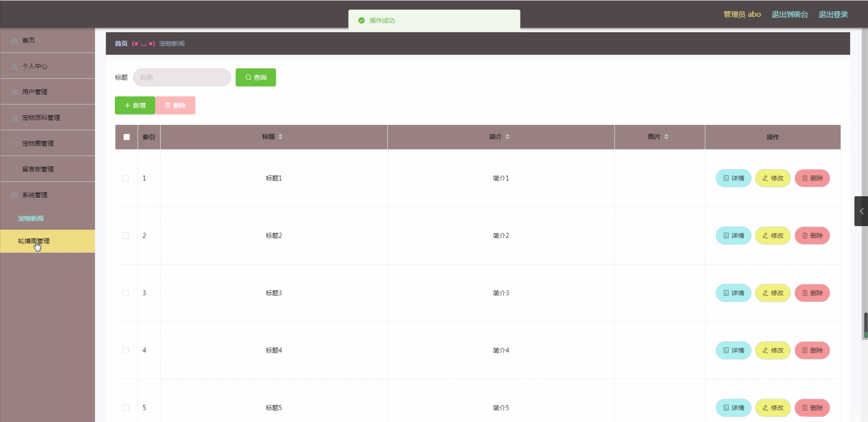Edit row 2 with the 修改 button
This screenshot has width=868, height=422.
click(x=773, y=236)
